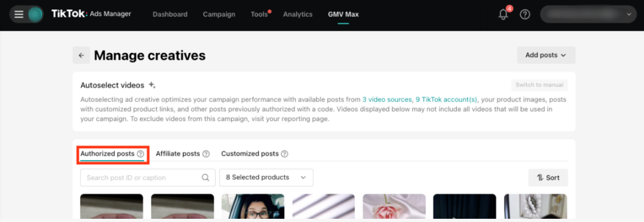This screenshot has width=644, height=222.
Task: Open the Campaign menu item
Action: 219,15
